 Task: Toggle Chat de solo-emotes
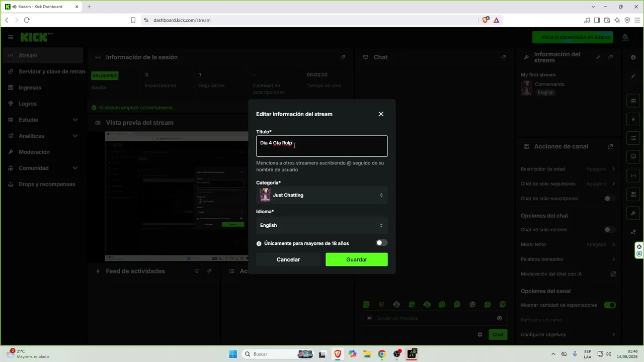[609, 230]
